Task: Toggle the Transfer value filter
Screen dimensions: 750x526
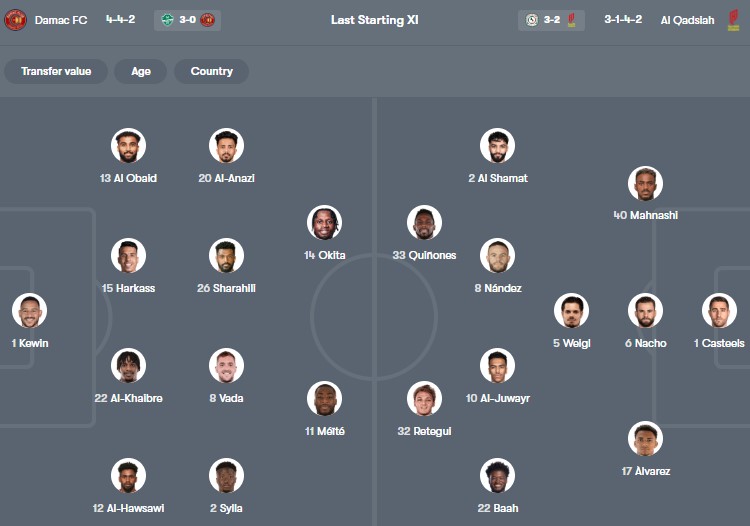Action: click(x=56, y=72)
